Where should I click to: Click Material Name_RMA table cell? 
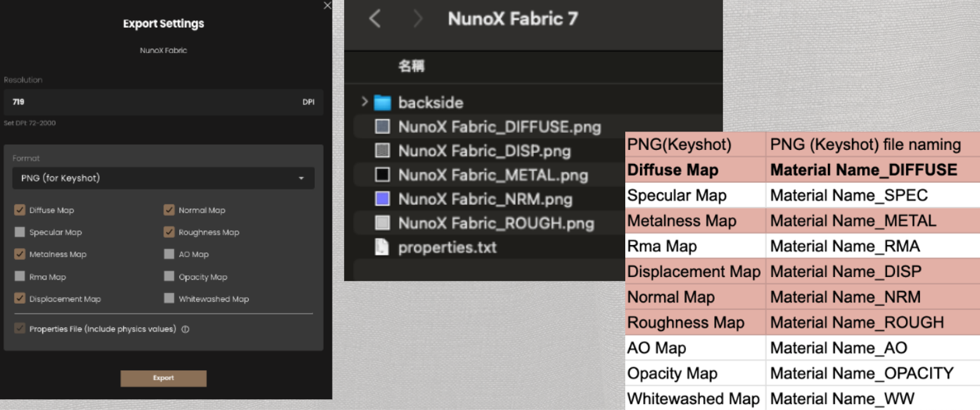pyautogui.click(x=873, y=246)
